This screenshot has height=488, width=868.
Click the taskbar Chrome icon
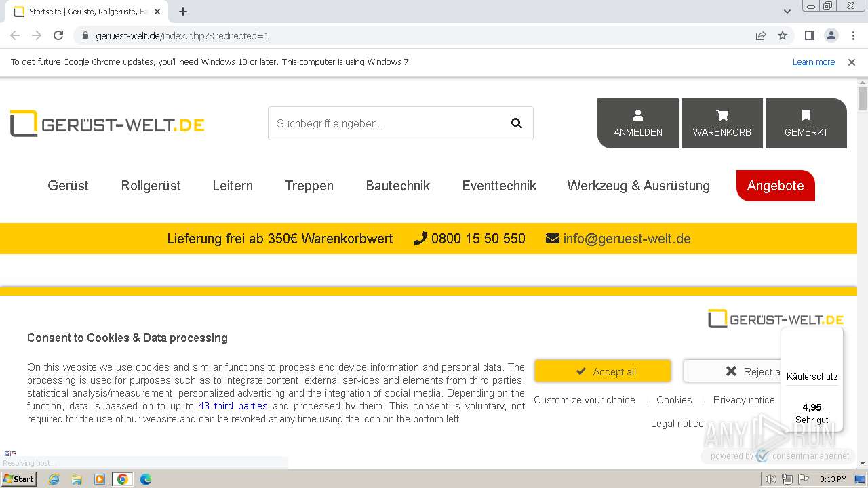tap(123, 479)
